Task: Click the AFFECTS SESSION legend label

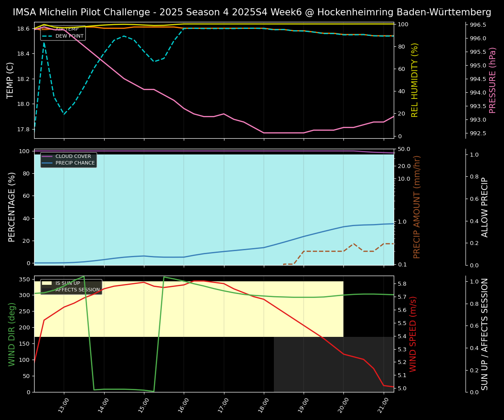Action: (x=77, y=290)
